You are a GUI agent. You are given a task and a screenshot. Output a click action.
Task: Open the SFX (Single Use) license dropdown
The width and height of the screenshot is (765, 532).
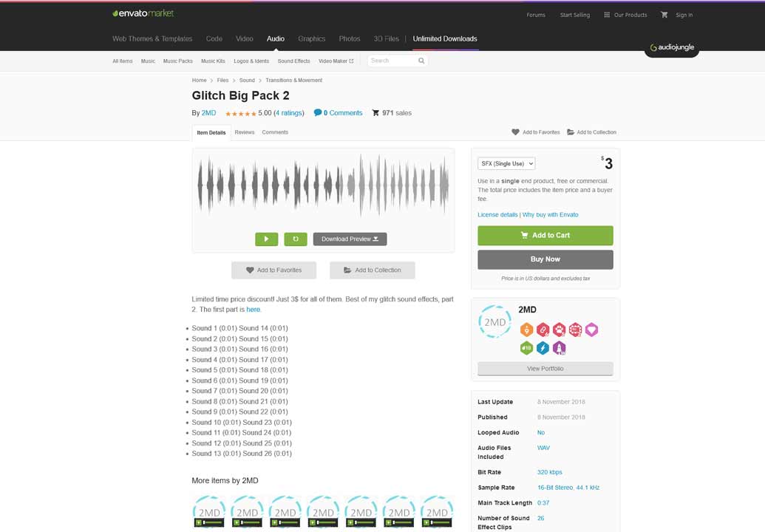[506, 163]
